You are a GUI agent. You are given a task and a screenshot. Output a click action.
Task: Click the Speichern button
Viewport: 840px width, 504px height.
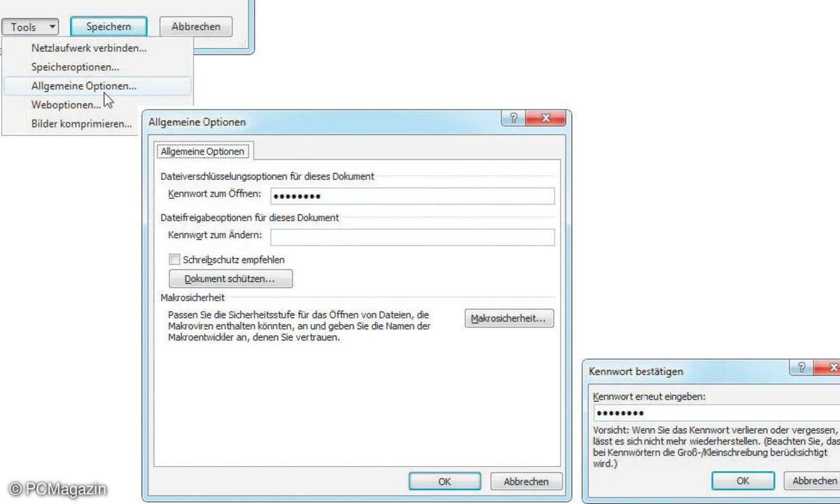pos(108,27)
